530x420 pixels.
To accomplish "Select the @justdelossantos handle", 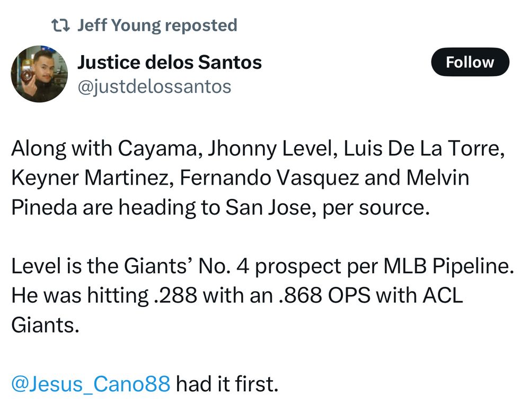I will point(154,86).
